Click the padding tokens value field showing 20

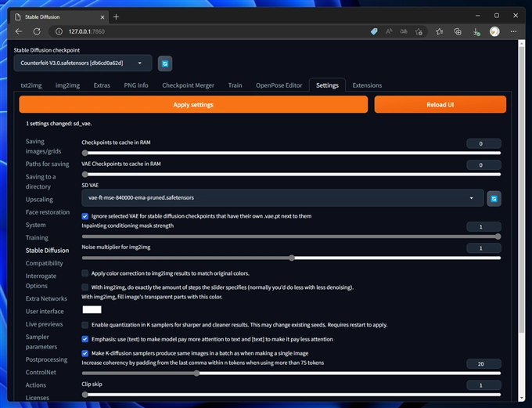[x=483, y=364]
